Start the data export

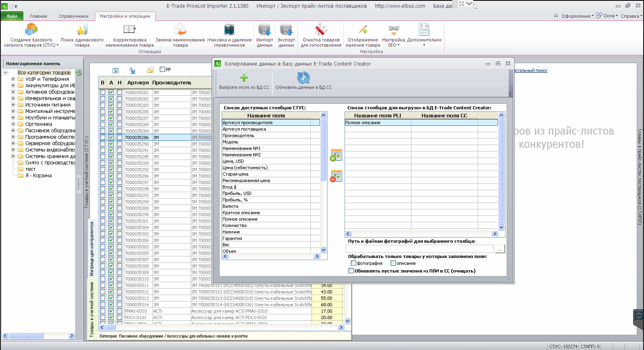(x=286, y=35)
